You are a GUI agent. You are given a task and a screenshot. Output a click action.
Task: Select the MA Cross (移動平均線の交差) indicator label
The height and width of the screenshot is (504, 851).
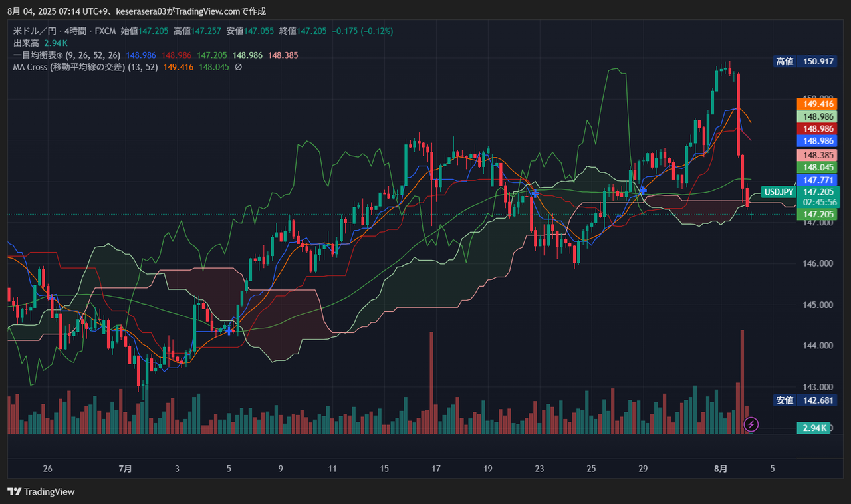pos(85,67)
